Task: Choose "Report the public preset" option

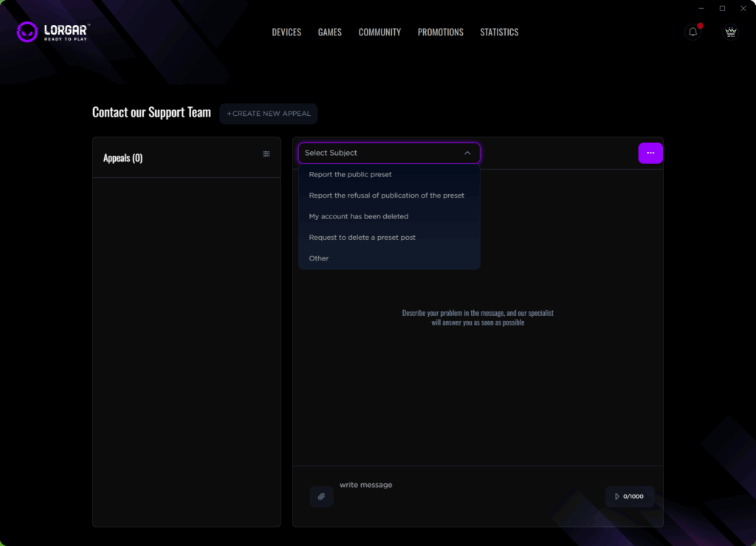Action: pyautogui.click(x=350, y=175)
